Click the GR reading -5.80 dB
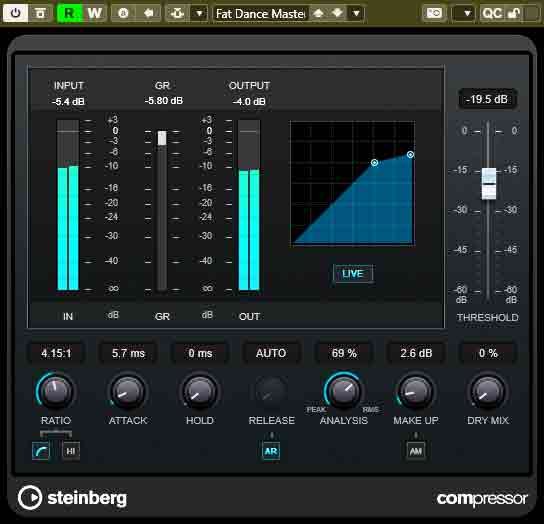The image size is (544, 524). [x=164, y=101]
